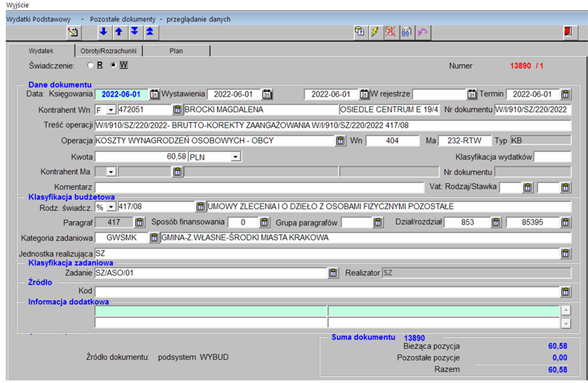Click Razem total 60,58
The width and height of the screenshot is (588, 383).
[x=557, y=370]
